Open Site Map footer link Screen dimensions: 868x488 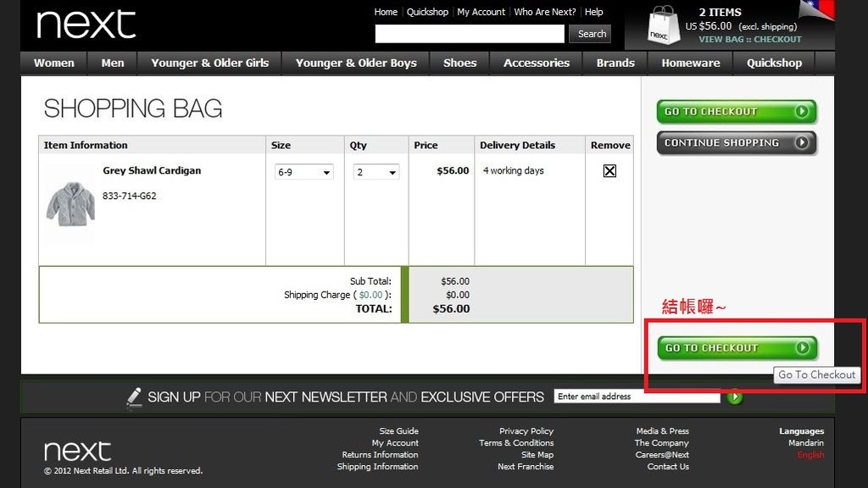(537, 455)
